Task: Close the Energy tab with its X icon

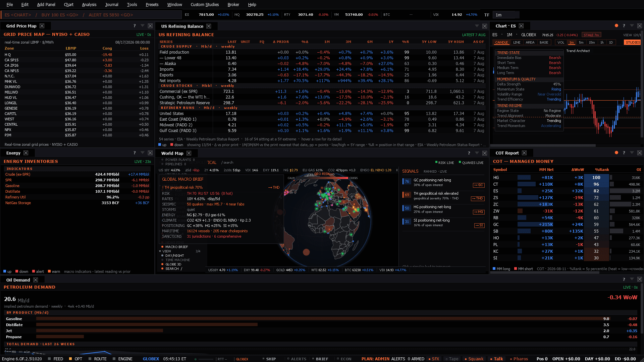Action: pos(26,153)
